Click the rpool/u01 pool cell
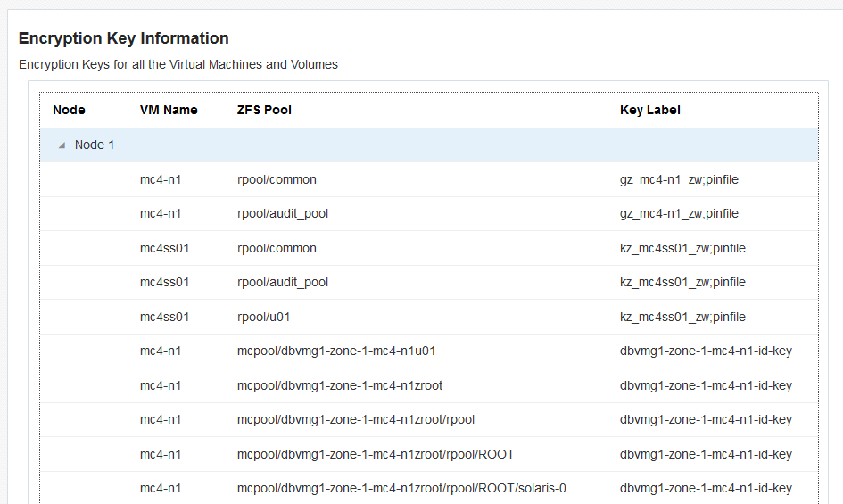 264,317
